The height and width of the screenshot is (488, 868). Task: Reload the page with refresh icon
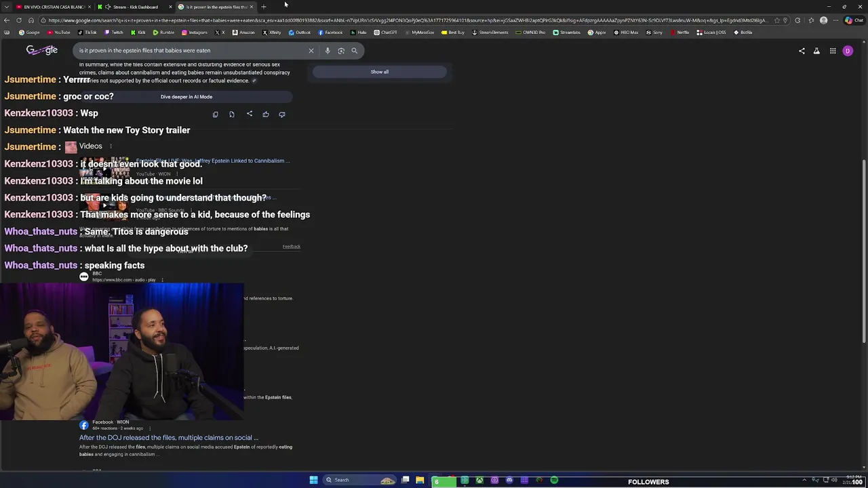(x=19, y=20)
